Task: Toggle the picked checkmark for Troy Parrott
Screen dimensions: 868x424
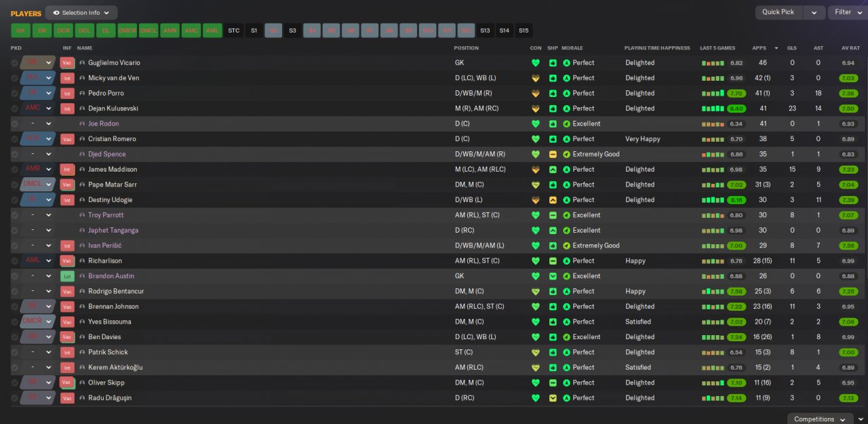Action: pos(15,215)
